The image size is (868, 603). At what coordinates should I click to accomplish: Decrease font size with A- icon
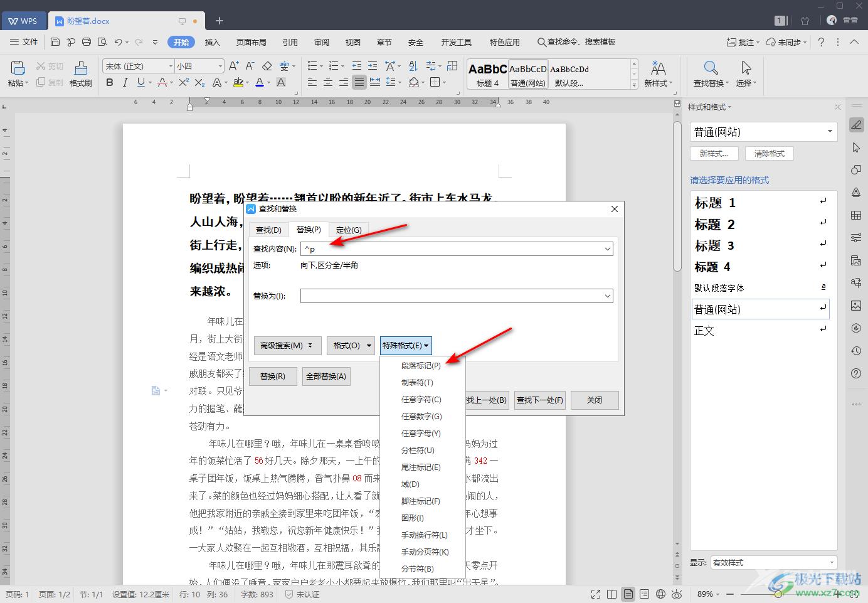pos(250,66)
